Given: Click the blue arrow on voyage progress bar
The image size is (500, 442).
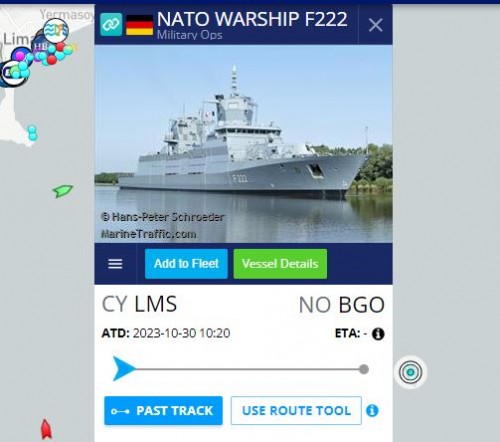Looking at the screenshot, I should [124, 369].
